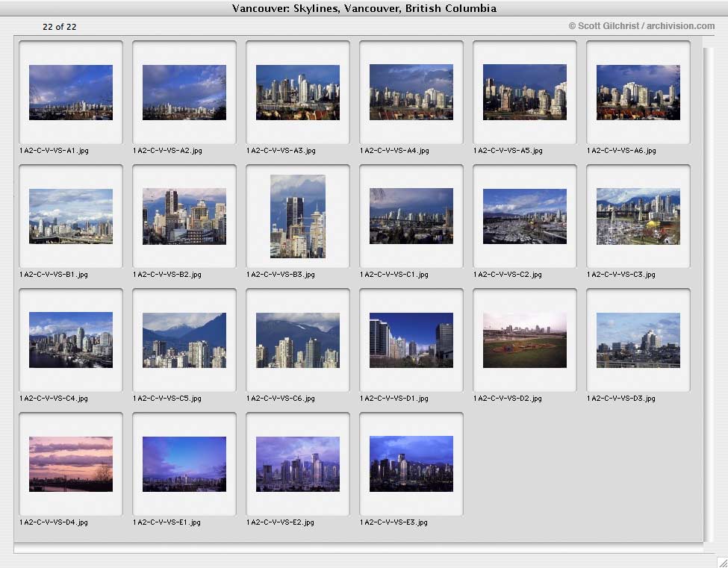This screenshot has width=728, height=568.
Task: Open the pink sunset thumbnail 1A2-C-V-VS-D4.jpg
Action: (x=71, y=464)
